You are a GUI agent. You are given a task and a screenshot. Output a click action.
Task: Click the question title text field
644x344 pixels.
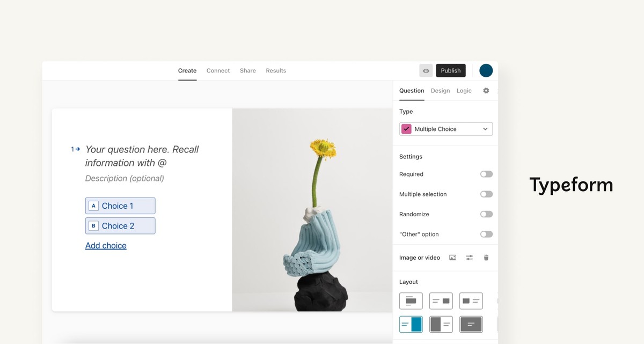coord(142,156)
